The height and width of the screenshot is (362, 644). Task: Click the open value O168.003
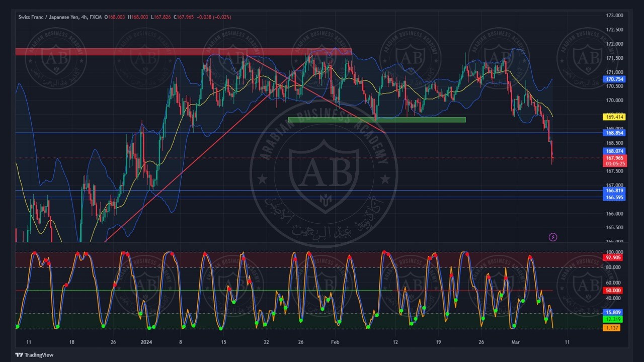(x=115, y=17)
